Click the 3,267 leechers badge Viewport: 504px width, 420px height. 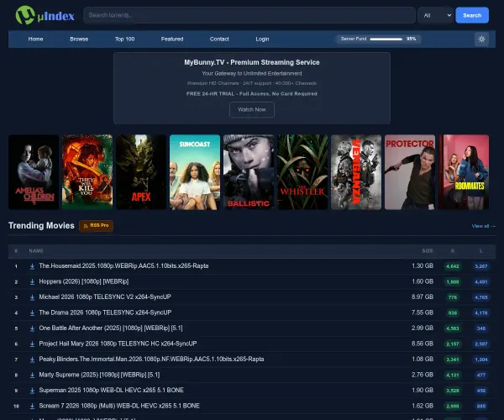481,266
